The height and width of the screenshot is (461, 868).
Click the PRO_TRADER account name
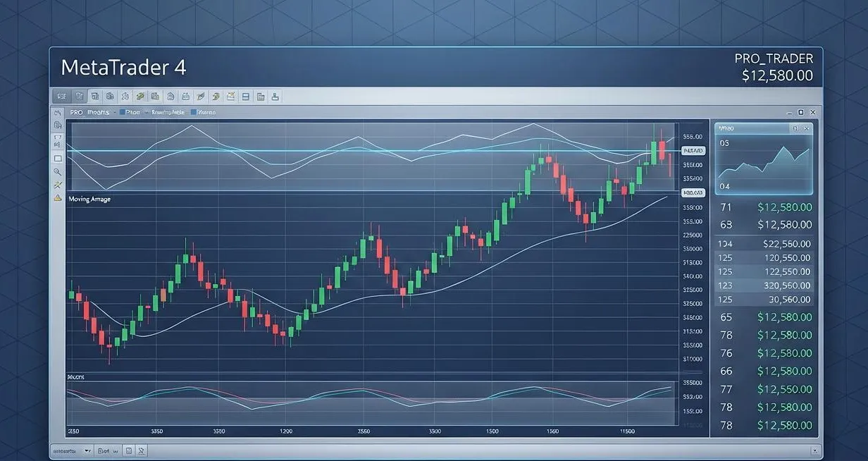pos(774,59)
